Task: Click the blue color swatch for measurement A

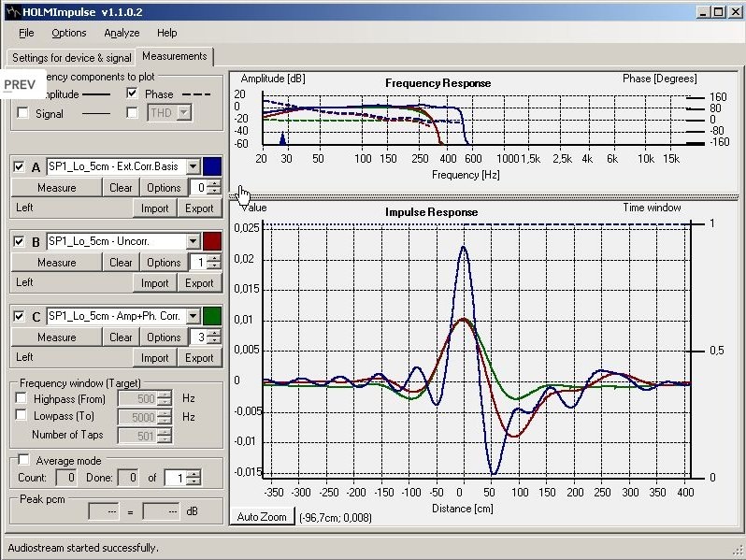Action: point(212,166)
